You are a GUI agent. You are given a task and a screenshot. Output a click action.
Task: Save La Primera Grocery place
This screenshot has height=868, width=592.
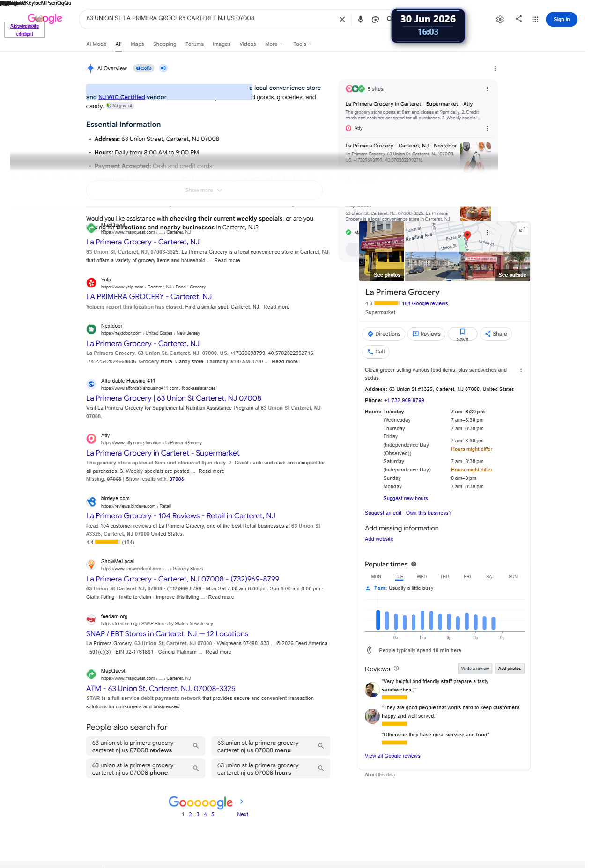point(462,334)
